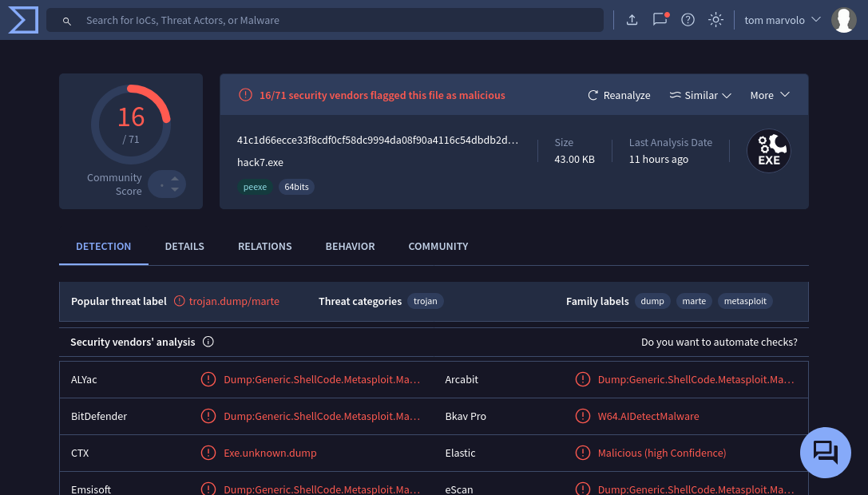Vote community score up arrow

coord(175,178)
